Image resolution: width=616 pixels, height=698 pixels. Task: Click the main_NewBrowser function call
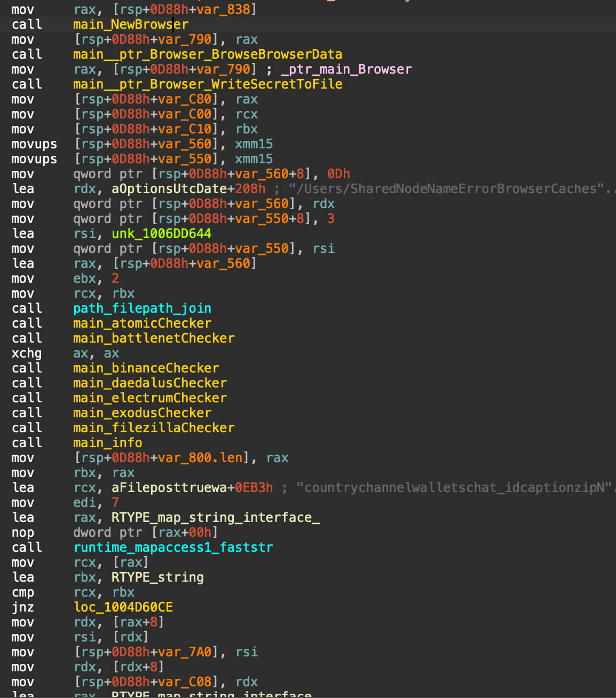point(130,25)
